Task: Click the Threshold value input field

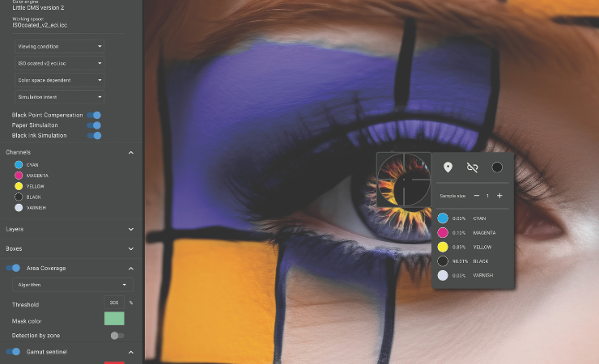Action: pyautogui.click(x=114, y=303)
